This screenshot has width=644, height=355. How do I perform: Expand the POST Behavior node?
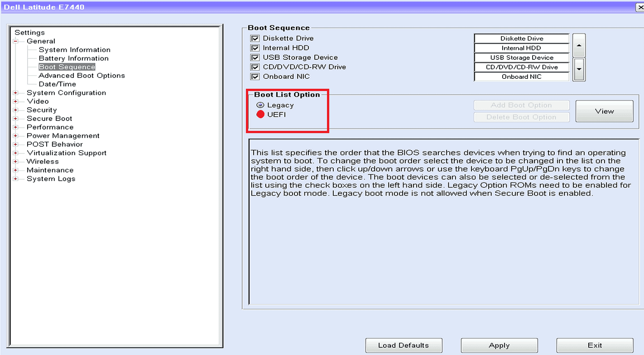pos(16,144)
